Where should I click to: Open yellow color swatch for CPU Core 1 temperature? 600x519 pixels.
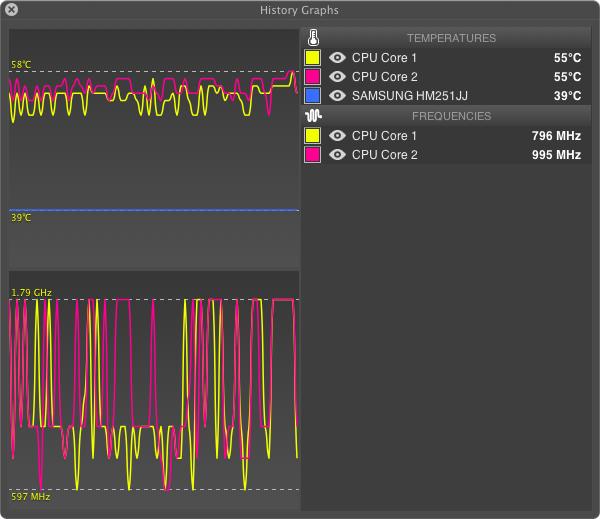click(312, 58)
